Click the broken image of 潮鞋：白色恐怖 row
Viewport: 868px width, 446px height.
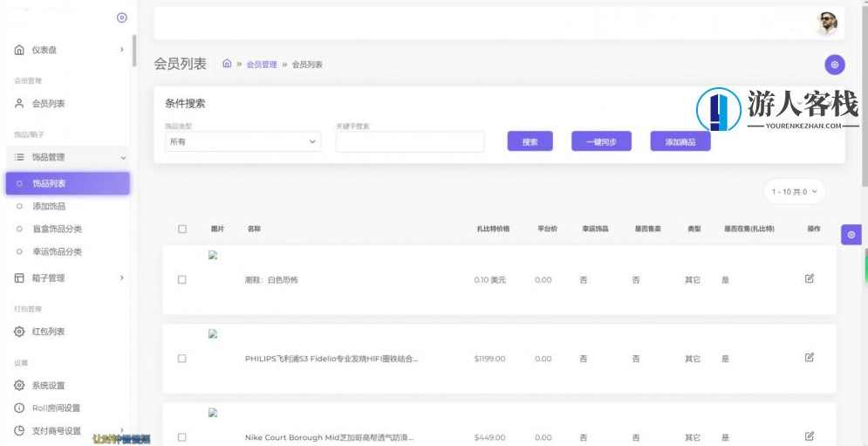(x=213, y=256)
